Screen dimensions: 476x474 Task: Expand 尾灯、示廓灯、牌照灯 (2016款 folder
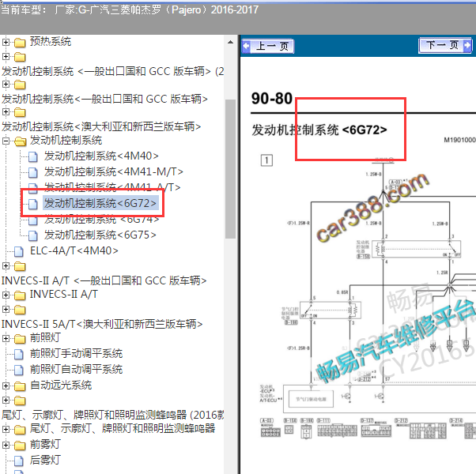[x=6, y=401]
